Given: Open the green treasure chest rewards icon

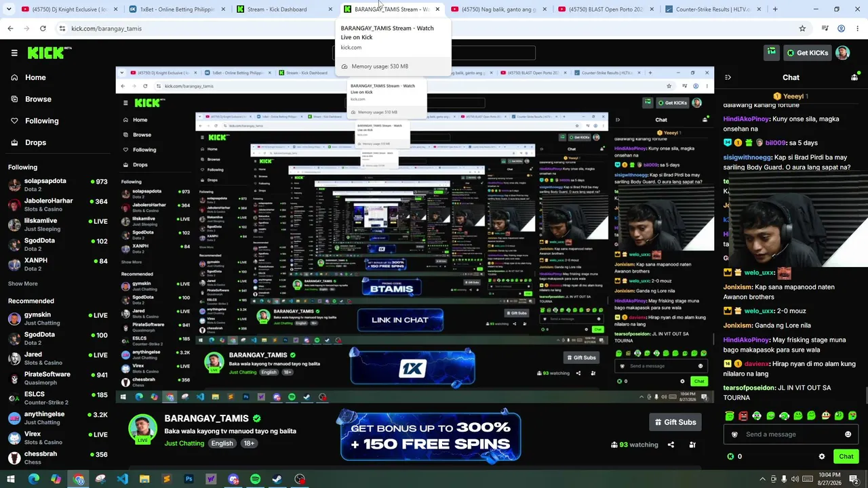Looking at the screenshot, I should pos(771,52).
